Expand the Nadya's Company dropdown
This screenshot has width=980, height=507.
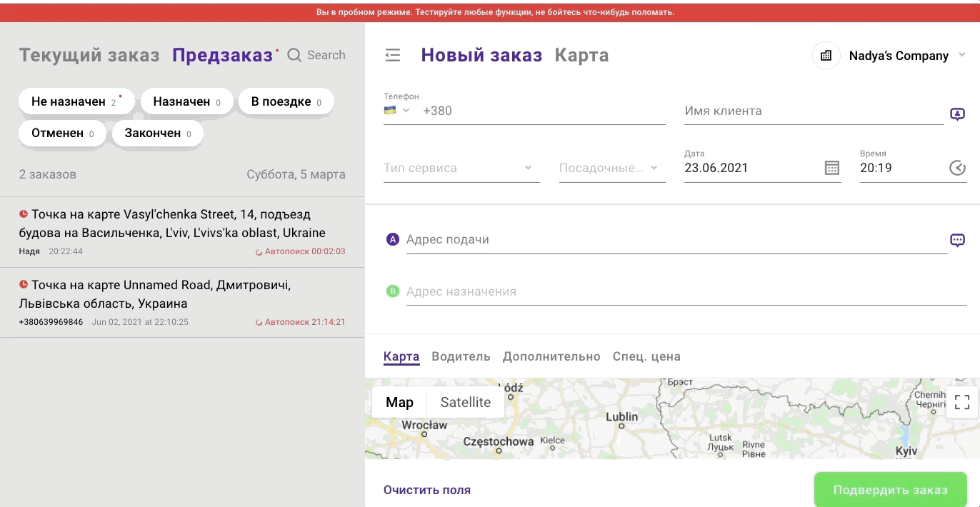pyautogui.click(x=961, y=56)
